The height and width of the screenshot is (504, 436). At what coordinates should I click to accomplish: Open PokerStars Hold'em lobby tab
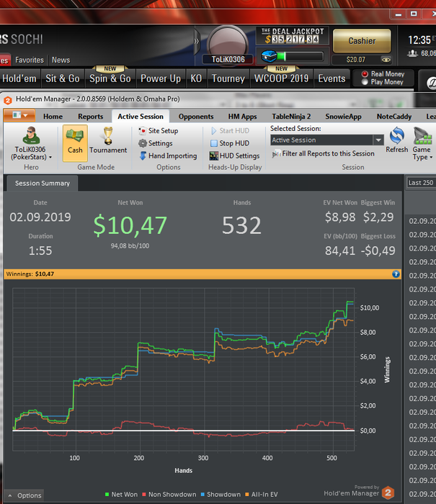(19, 78)
